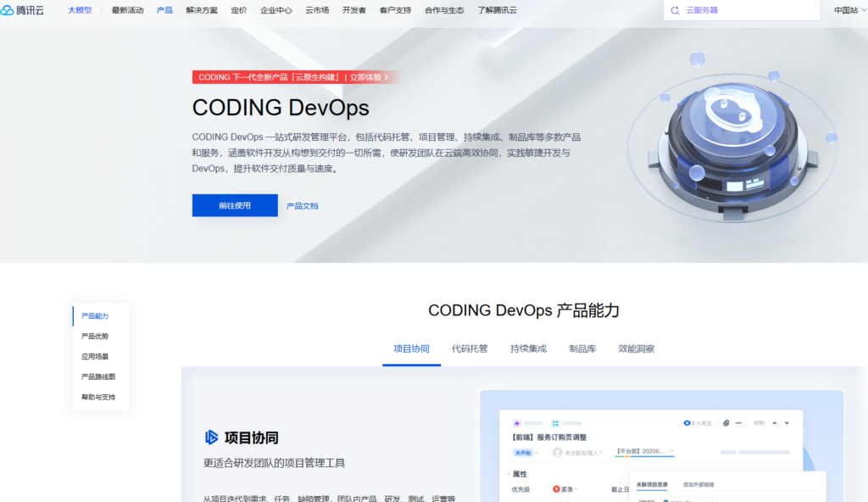This screenshot has height=502, width=868.
Task: Click the paperclip attachment icon in mockup
Action: pyautogui.click(x=726, y=423)
